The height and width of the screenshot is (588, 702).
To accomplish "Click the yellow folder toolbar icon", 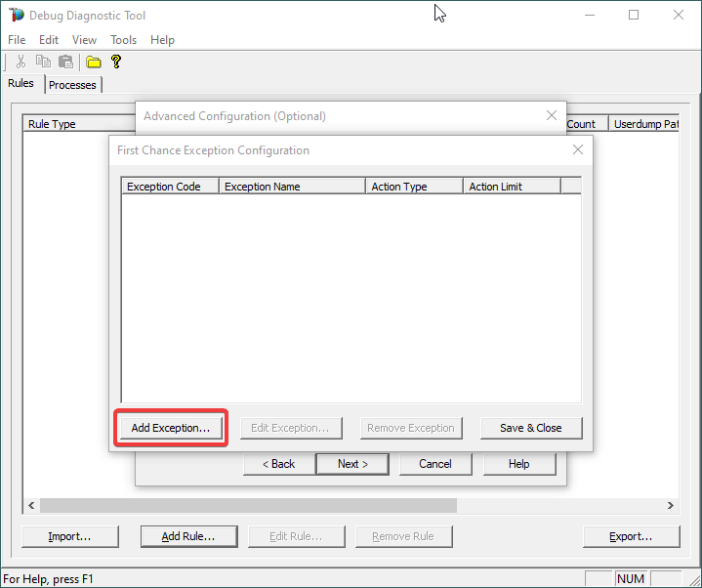I will 94,62.
